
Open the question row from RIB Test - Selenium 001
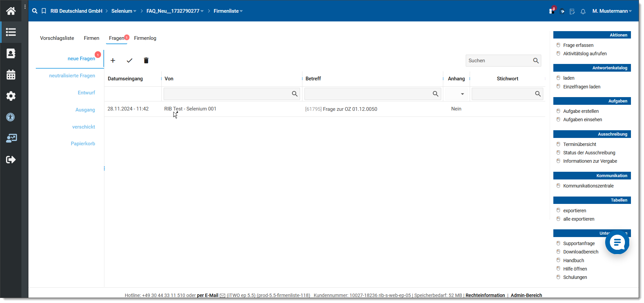190,109
